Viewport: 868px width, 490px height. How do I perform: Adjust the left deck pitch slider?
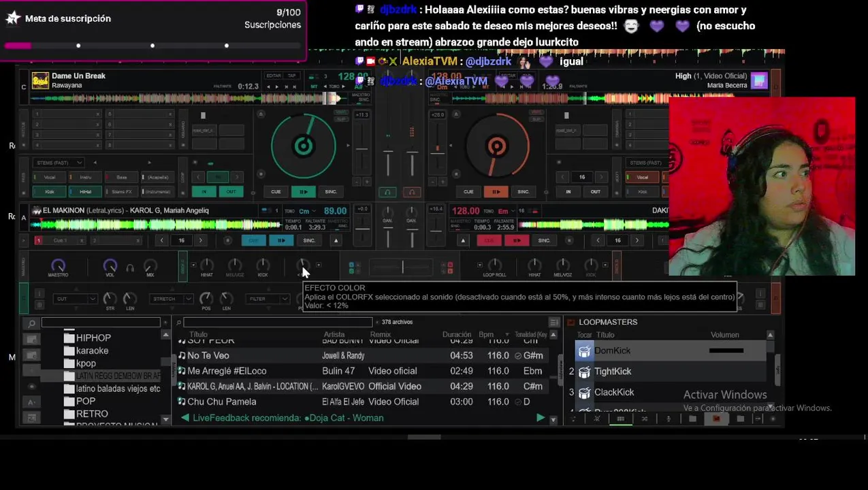click(361, 149)
